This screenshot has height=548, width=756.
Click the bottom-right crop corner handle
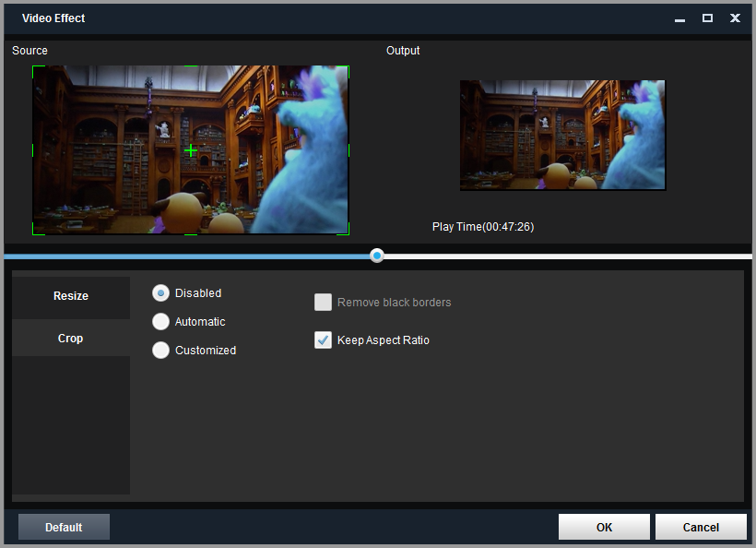pyautogui.click(x=347, y=232)
